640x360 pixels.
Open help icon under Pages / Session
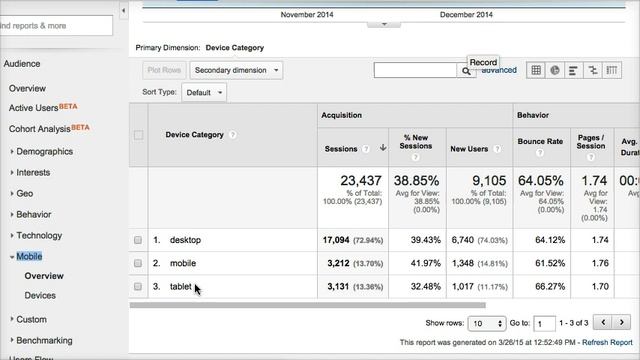(x=591, y=157)
